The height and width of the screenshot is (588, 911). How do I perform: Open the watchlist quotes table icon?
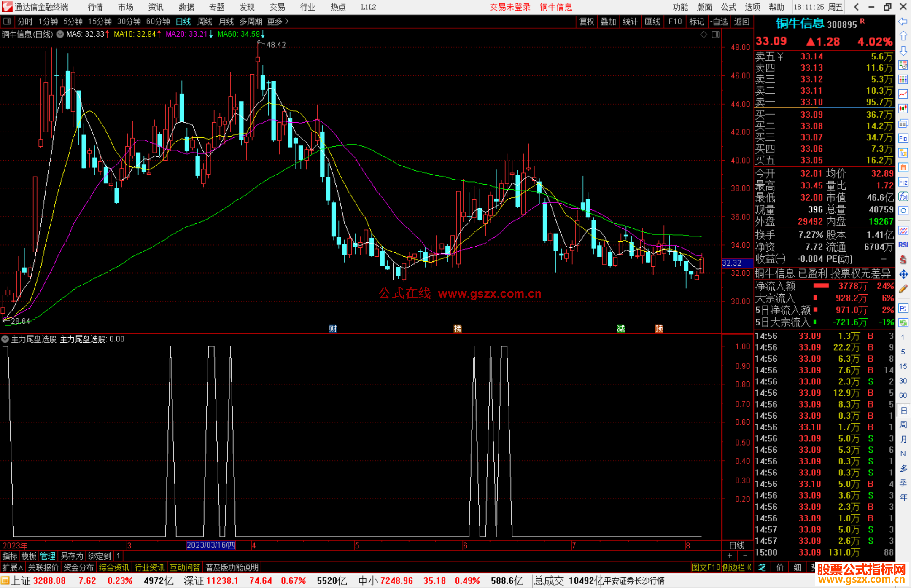[903, 65]
